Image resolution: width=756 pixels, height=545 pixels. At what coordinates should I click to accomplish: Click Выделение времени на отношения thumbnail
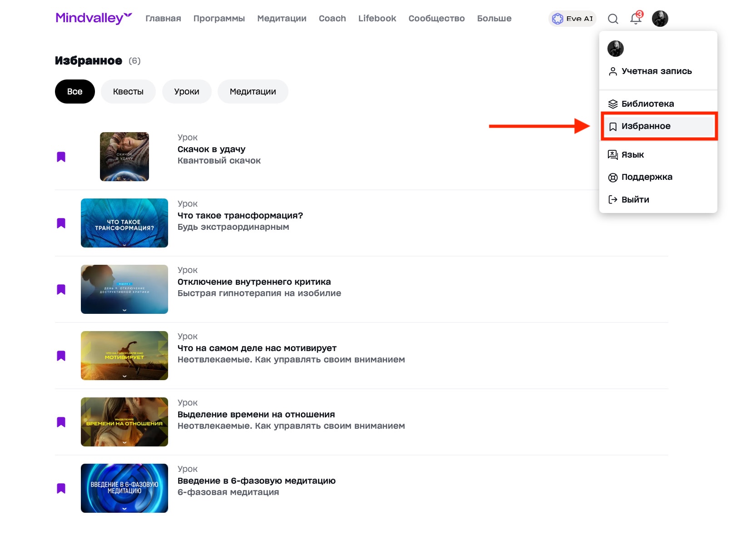pos(124,422)
